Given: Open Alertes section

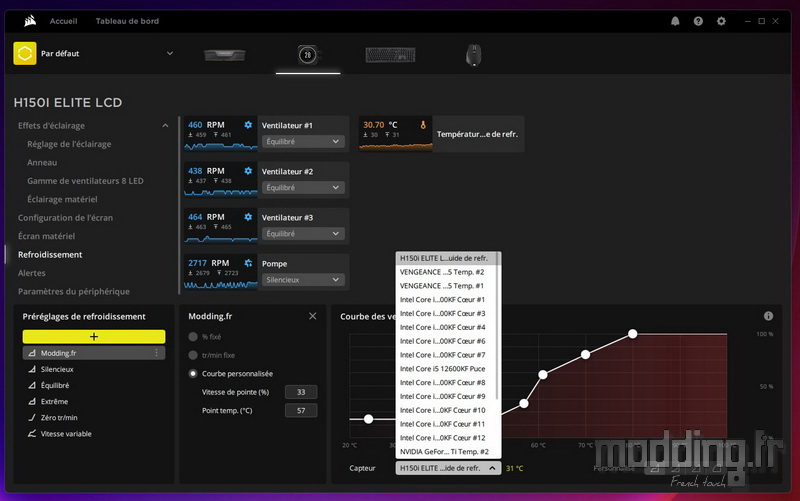Looking at the screenshot, I should coord(32,272).
